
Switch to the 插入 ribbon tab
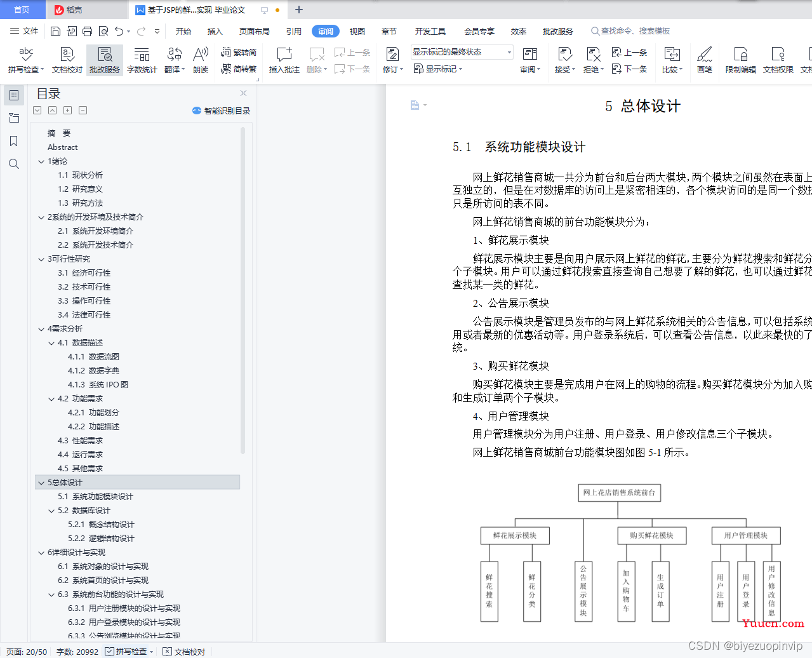pos(215,31)
